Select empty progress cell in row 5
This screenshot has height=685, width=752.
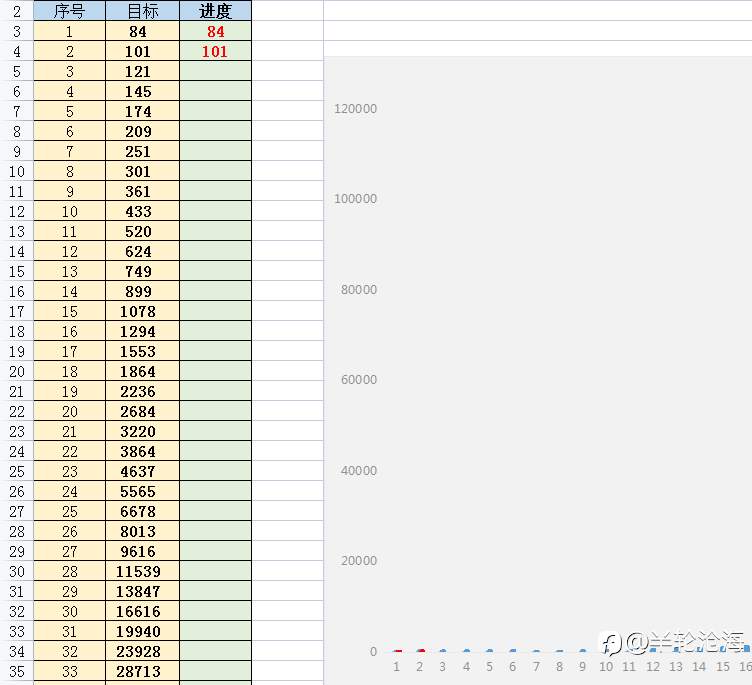[x=215, y=71]
